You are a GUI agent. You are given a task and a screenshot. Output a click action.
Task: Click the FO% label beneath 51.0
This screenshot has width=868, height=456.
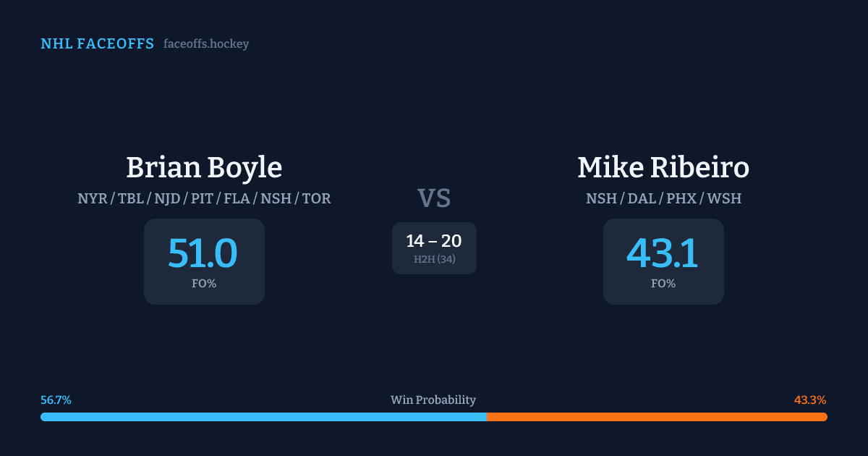click(204, 284)
